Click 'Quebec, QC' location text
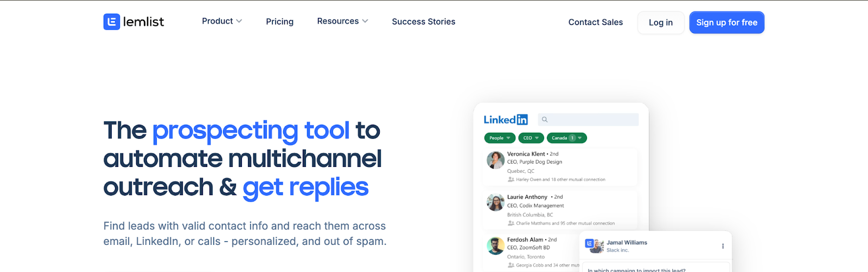The image size is (868, 272). click(521, 171)
